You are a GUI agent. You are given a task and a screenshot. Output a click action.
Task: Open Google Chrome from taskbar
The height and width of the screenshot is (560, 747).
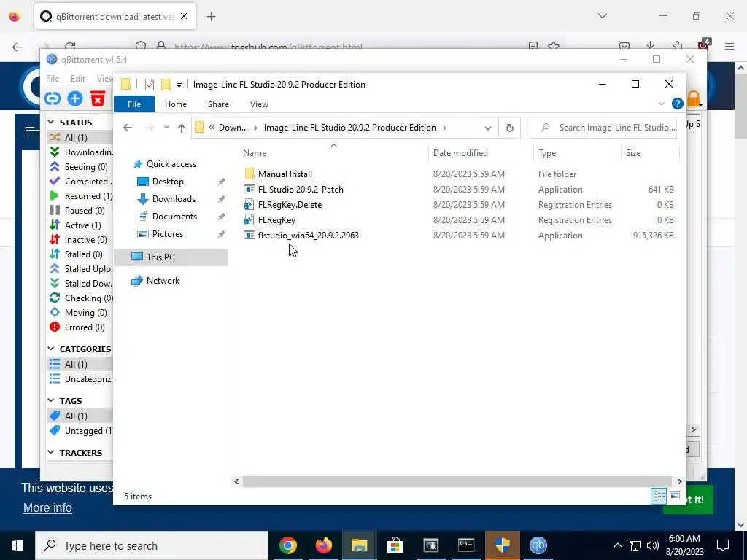(x=288, y=545)
